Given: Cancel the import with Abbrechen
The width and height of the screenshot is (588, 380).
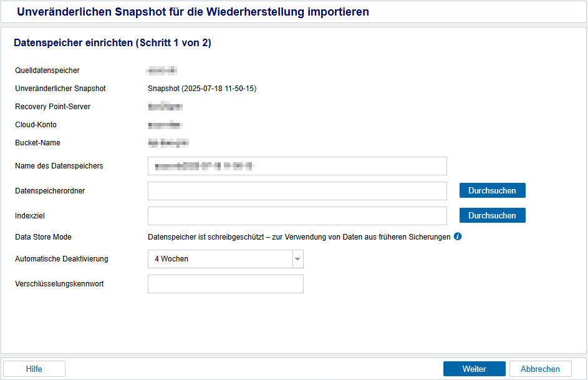Looking at the screenshot, I should point(540,369).
